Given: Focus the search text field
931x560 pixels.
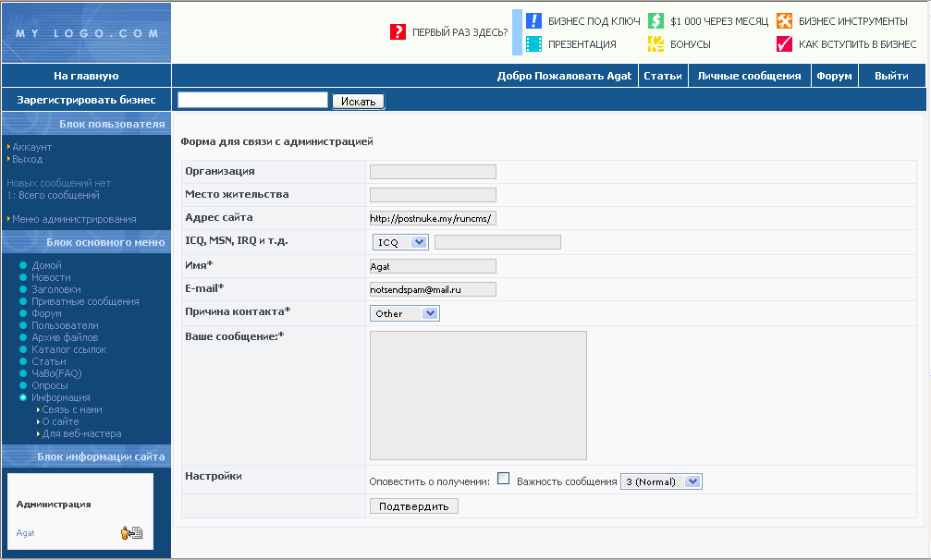Looking at the screenshot, I should [253, 100].
